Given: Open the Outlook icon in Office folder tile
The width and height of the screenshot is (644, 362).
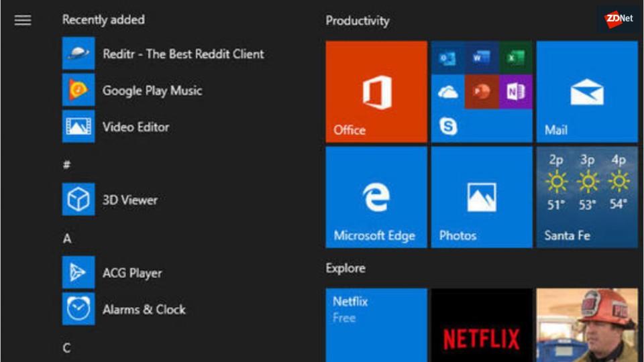Looking at the screenshot, I should [x=447, y=58].
